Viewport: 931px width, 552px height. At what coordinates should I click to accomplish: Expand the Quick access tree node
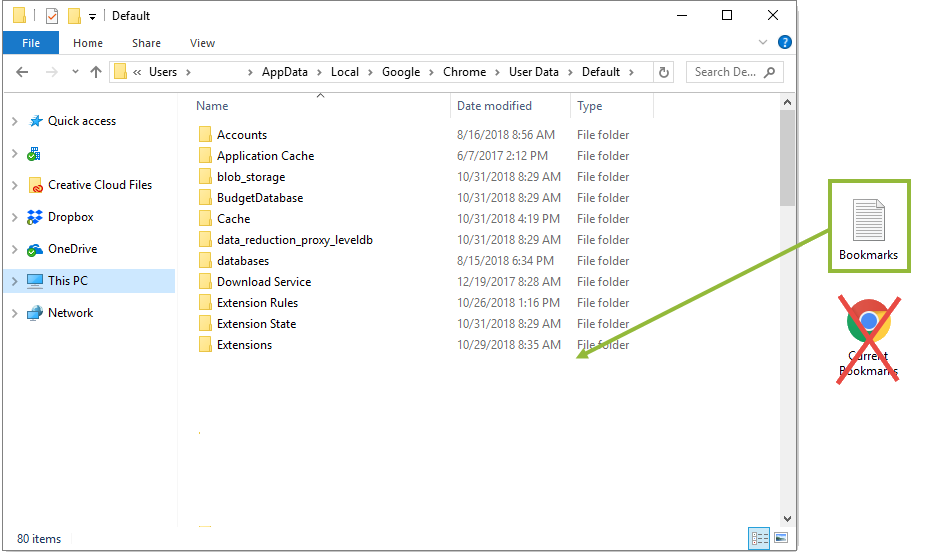click(14, 121)
